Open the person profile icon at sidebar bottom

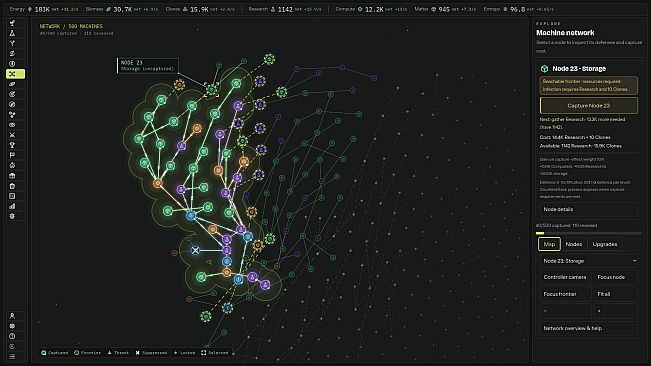point(12,316)
